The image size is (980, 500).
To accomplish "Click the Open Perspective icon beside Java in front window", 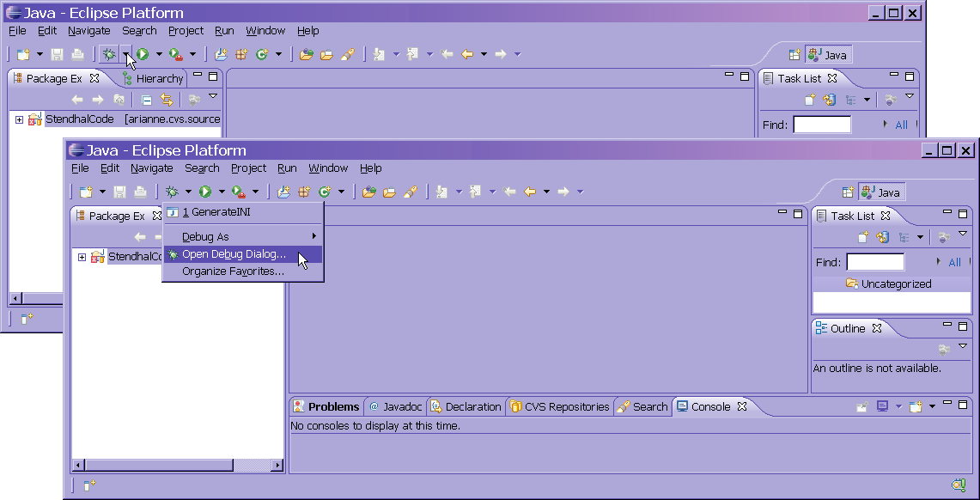I will 848,192.
